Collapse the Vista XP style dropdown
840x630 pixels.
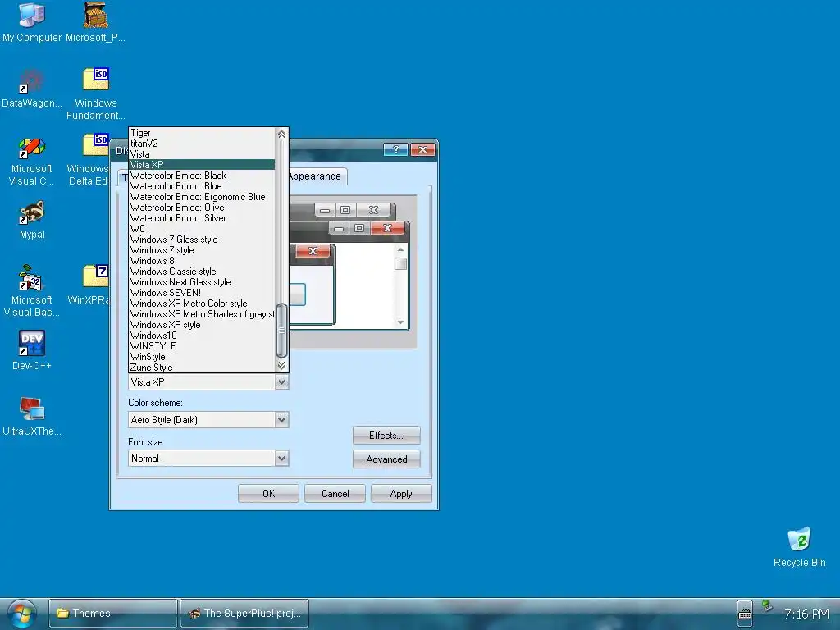click(x=282, y=382)
